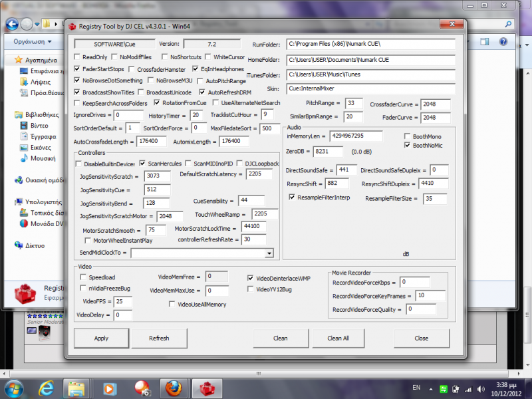Open Υπολογιστής computer in sidebar
Screen dimensions: 532x399
tap(44, 202)
